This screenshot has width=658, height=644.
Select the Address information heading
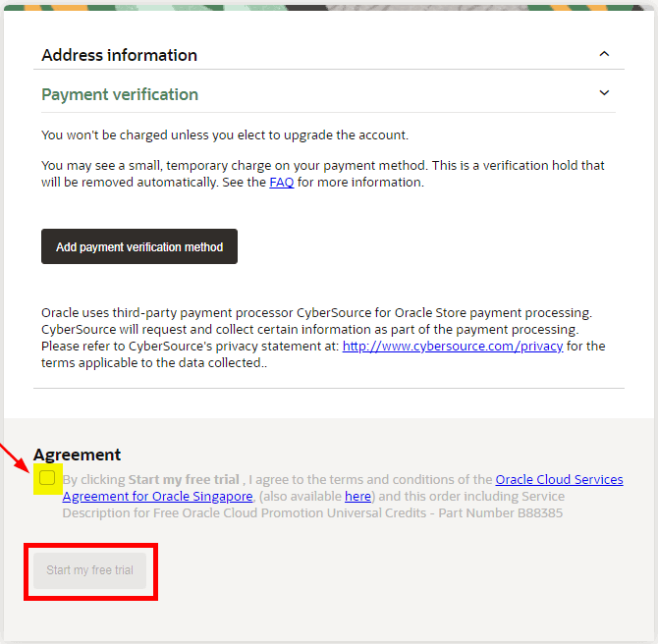[119, 55]
